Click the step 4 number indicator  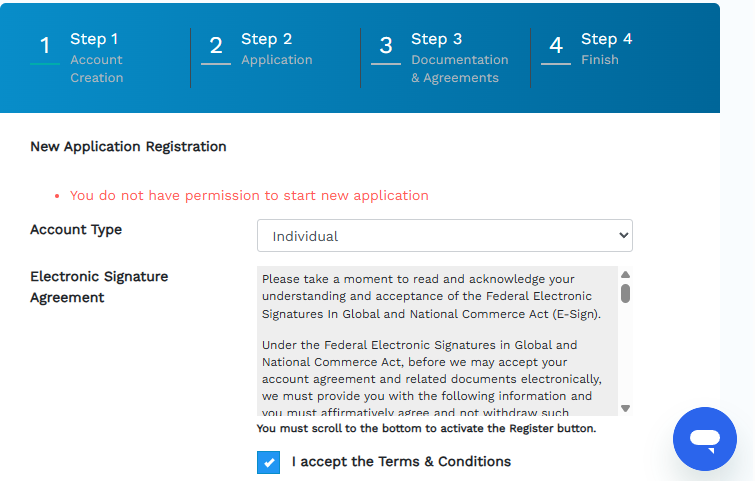556,46
